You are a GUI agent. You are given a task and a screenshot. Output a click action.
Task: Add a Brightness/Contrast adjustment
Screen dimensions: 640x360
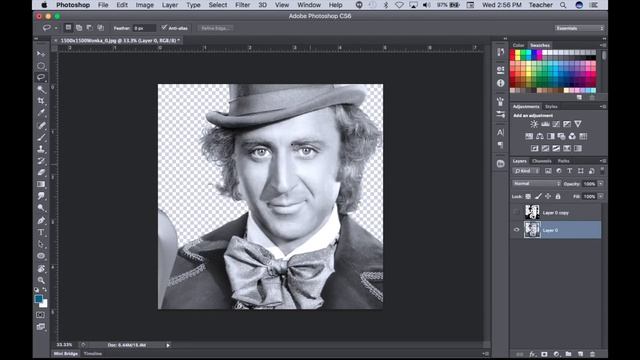coord(534,124)
